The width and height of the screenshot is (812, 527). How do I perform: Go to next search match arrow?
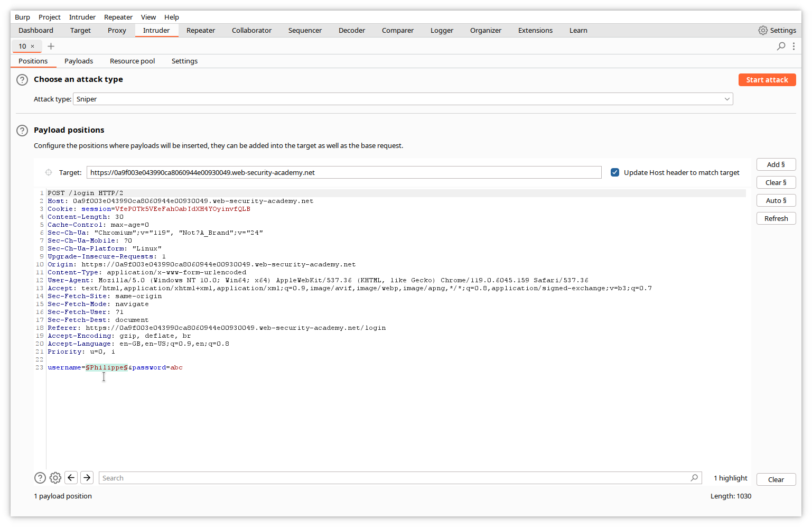click(x=87, y=478)
